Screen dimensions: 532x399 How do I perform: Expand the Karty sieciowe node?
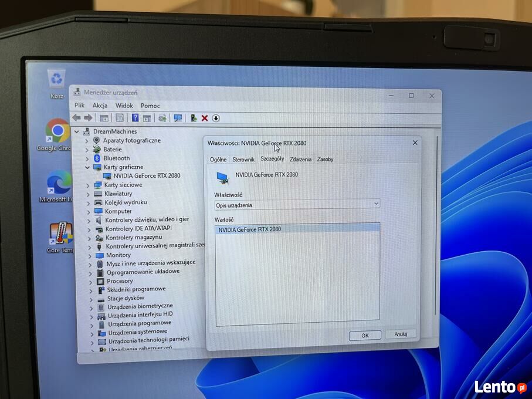pyautogui.click(x=87, y=185)
